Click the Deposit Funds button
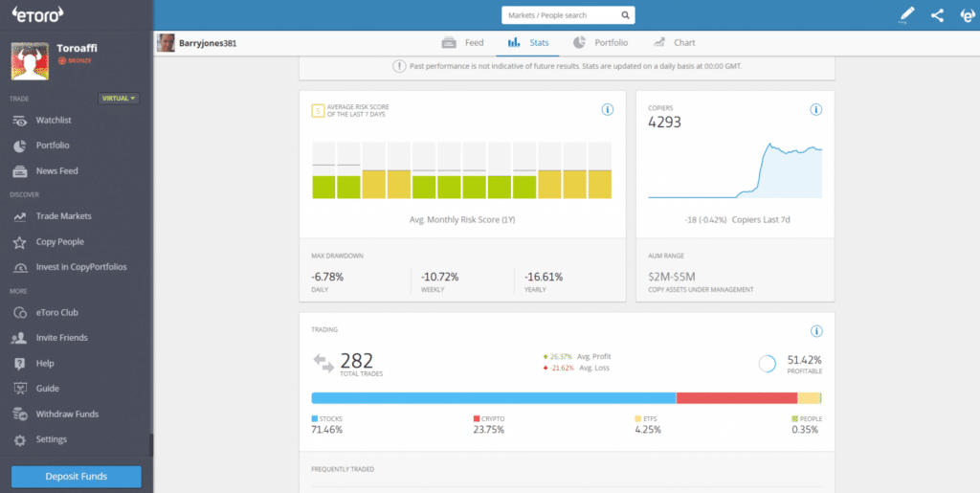The image size is (980, 493). click(x=77, y=477)
